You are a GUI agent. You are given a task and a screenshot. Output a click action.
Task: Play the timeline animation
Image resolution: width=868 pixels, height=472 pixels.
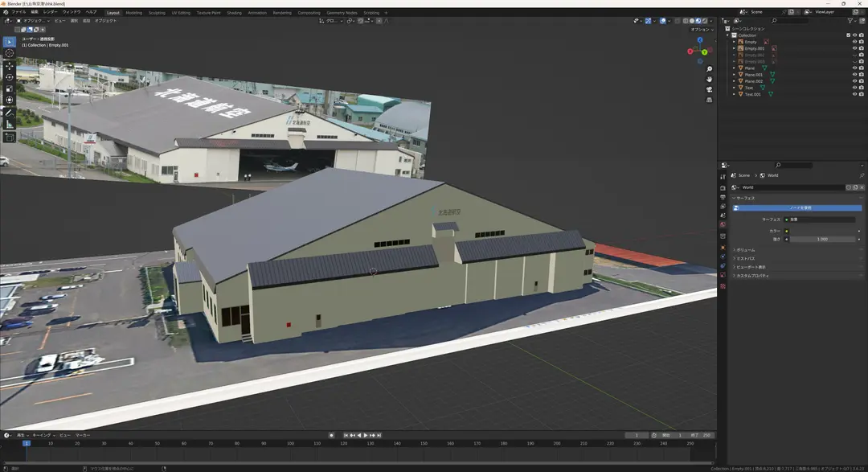point(366,436)
